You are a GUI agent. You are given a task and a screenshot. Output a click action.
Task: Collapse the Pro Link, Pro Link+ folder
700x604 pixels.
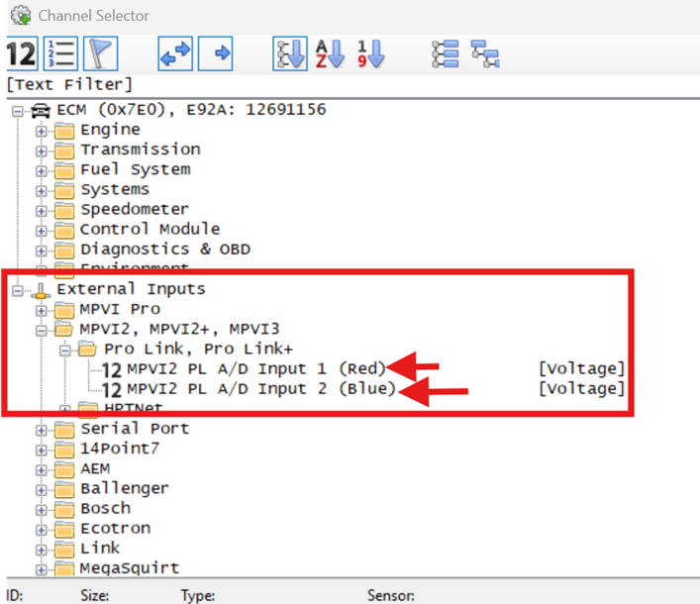64,350
